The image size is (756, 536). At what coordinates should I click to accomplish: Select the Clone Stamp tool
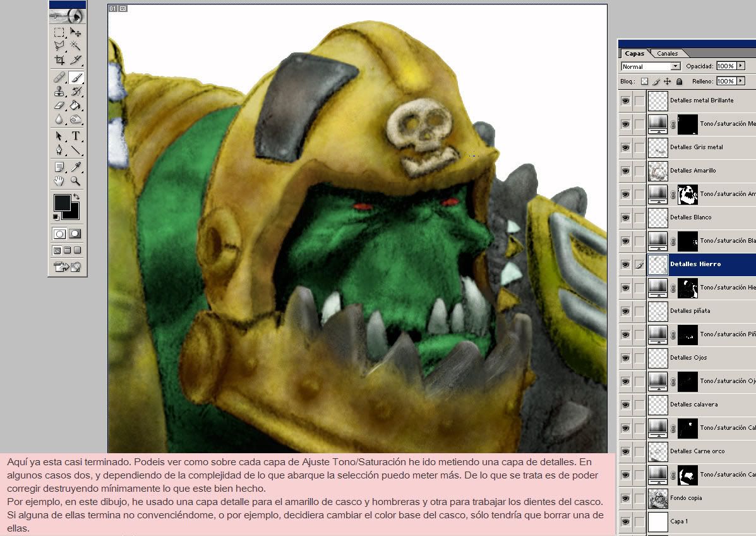(x=59, y=91)
